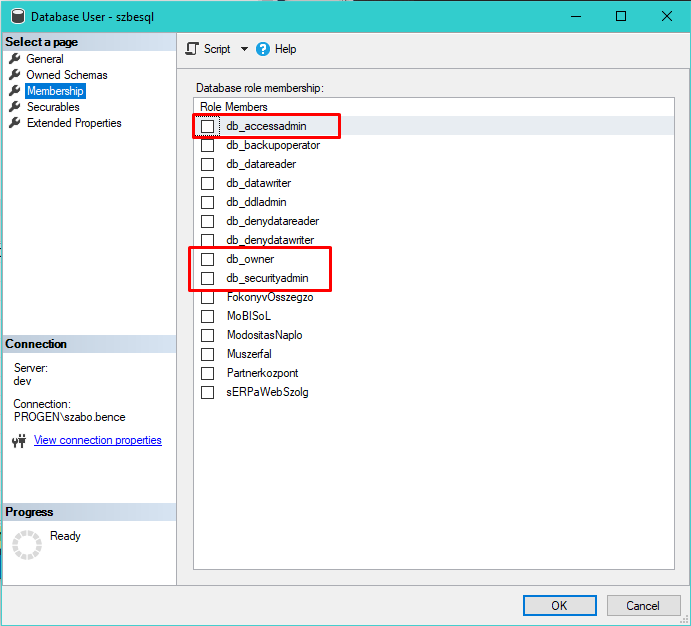Check the ModositasNaplo checkbox
Screen dimensions: 691x626
coord(208,335)
